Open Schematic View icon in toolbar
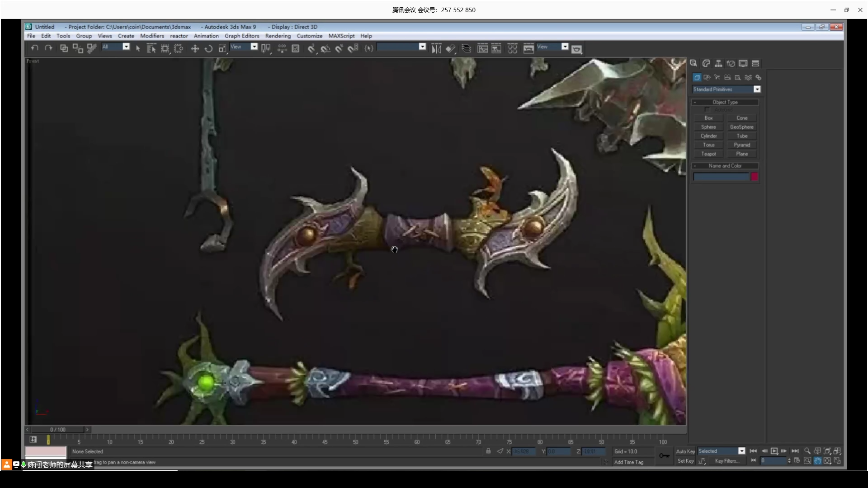Image resolution: width=868 pixels, height=488 pixels. 496,48
